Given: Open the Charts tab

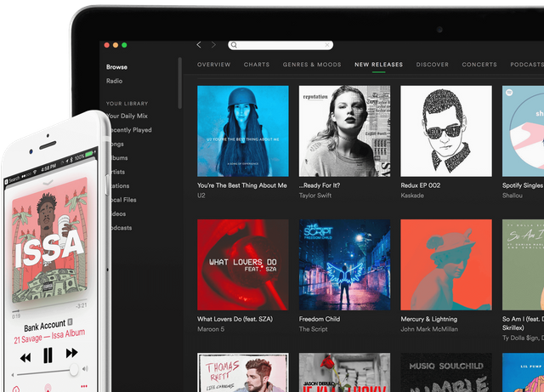Looking at the screenshot, I should point(257,65).
